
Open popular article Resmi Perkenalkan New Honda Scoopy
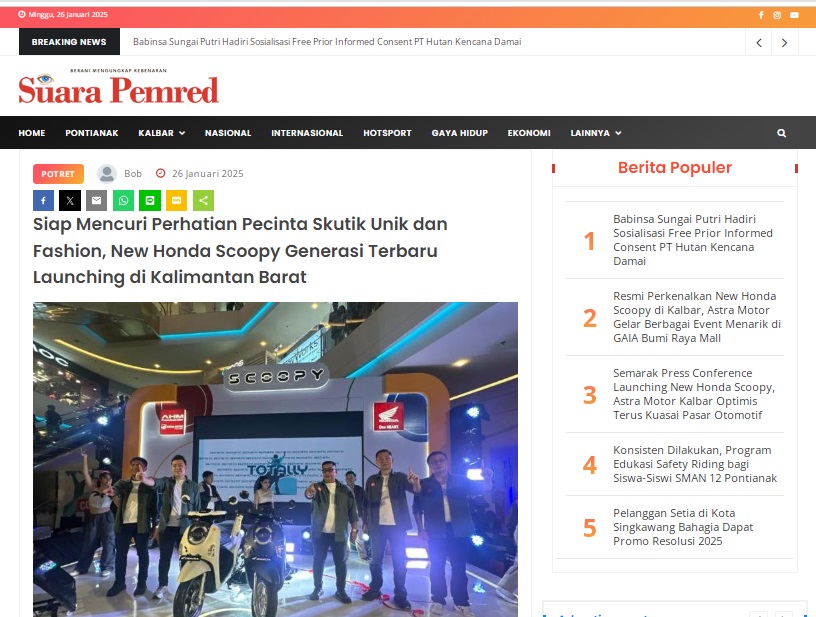coord(697,317)
